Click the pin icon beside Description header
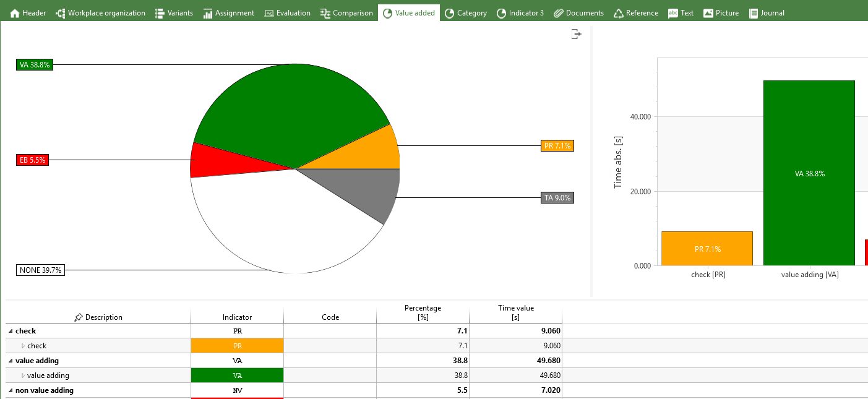 (x=78, y=317)
